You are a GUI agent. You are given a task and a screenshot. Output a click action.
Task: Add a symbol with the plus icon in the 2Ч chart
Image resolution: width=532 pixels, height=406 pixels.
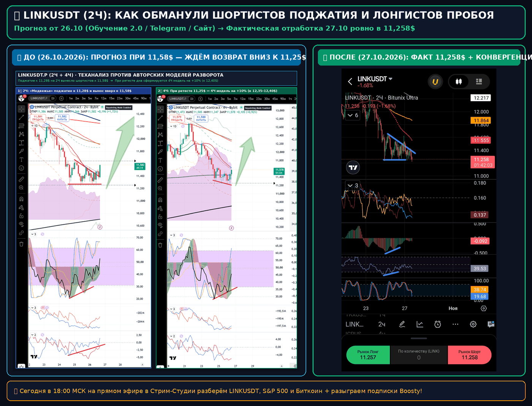pyautogui.click(x=61, y=98)
